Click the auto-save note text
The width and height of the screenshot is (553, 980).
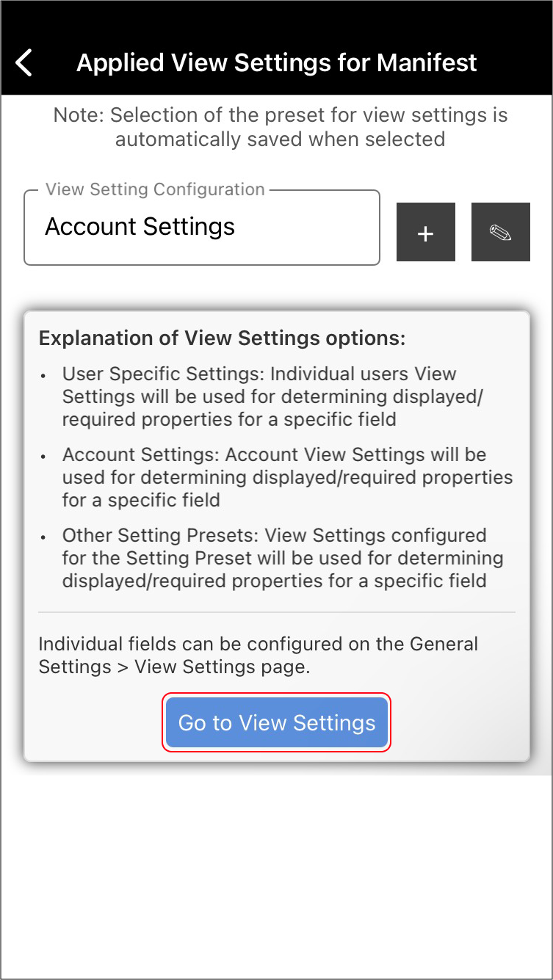280,127
